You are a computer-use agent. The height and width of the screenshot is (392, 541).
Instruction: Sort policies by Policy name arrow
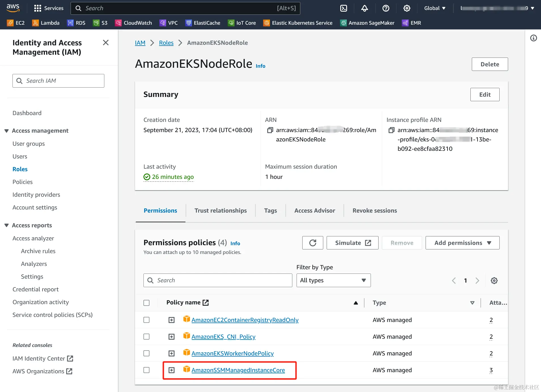356,303
